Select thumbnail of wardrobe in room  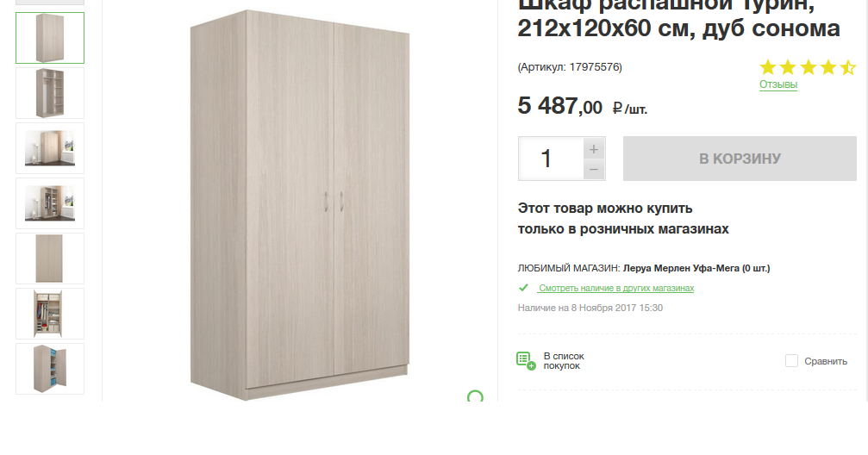coord(50,148)
